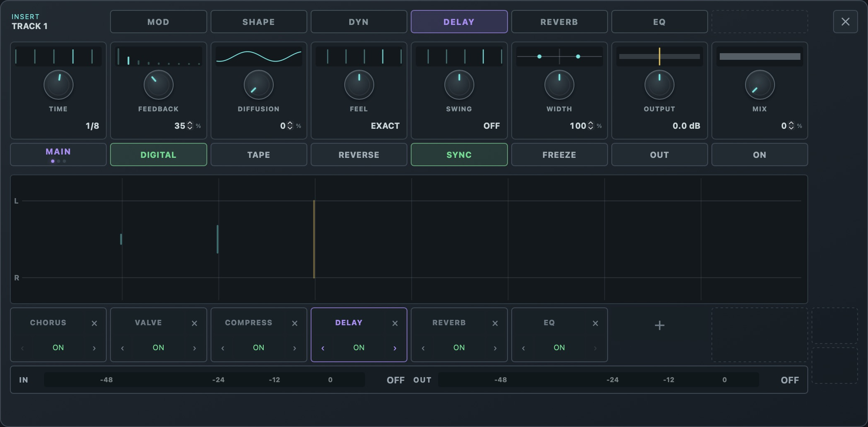Screen dimensions: 868x427
Task: Open the REVERB tab
Action: click(x=559, y=22)
